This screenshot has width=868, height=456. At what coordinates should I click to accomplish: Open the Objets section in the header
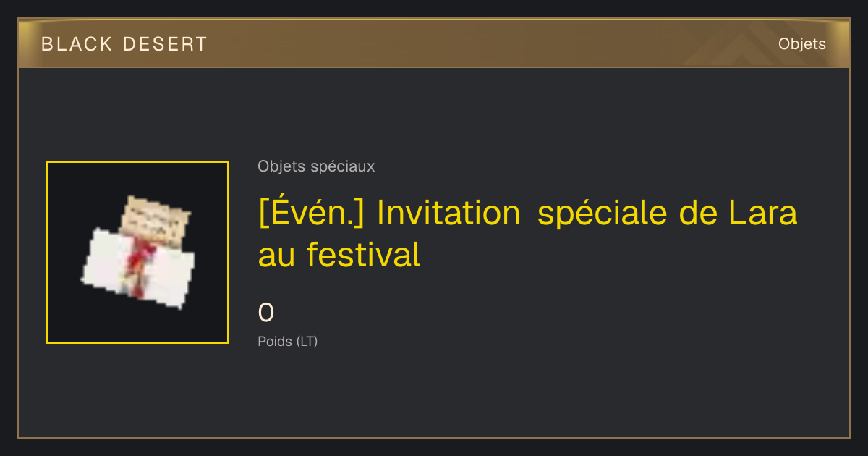click(801, 44)
